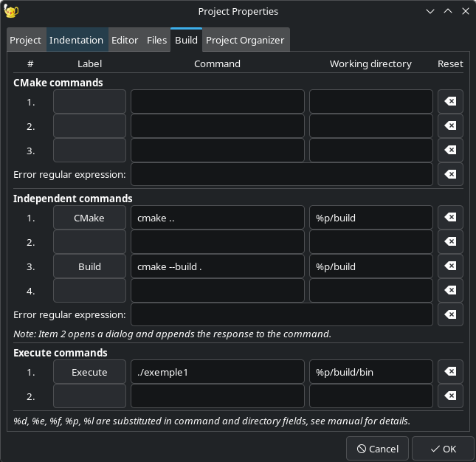Select the Files tab

[156, 41]
